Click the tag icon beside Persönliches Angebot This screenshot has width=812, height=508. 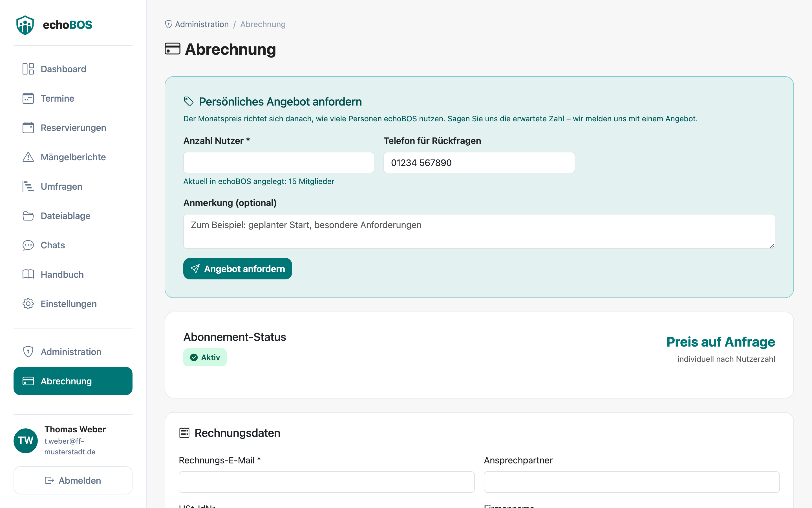point(189,102)
